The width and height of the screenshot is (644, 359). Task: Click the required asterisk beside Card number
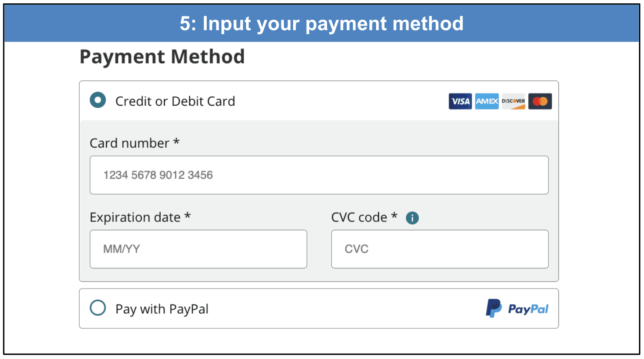pyautogui.click(x=177, y=142)
